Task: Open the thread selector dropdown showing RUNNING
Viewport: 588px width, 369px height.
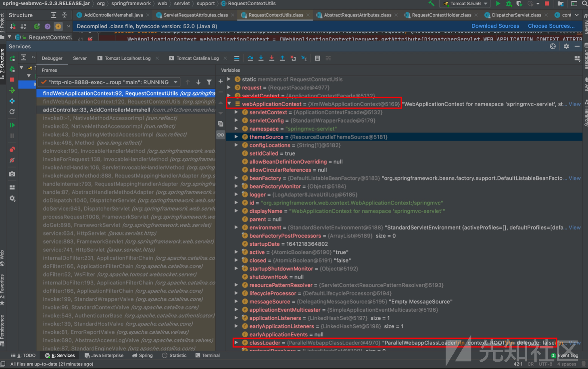Action: coord(109,82)
